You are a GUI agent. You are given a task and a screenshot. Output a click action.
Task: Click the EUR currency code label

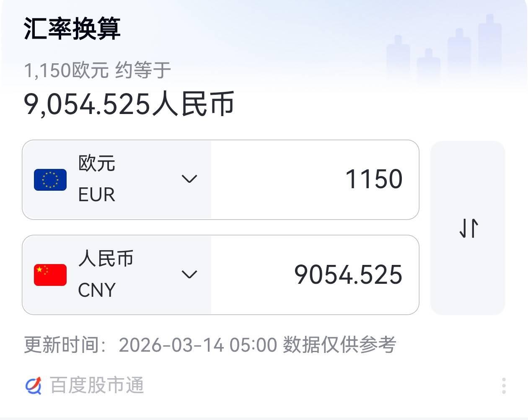coord(96,194)
